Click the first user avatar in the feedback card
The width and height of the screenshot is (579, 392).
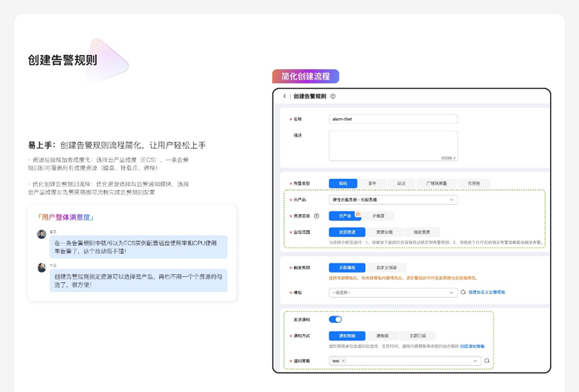[x=42, y=234]
